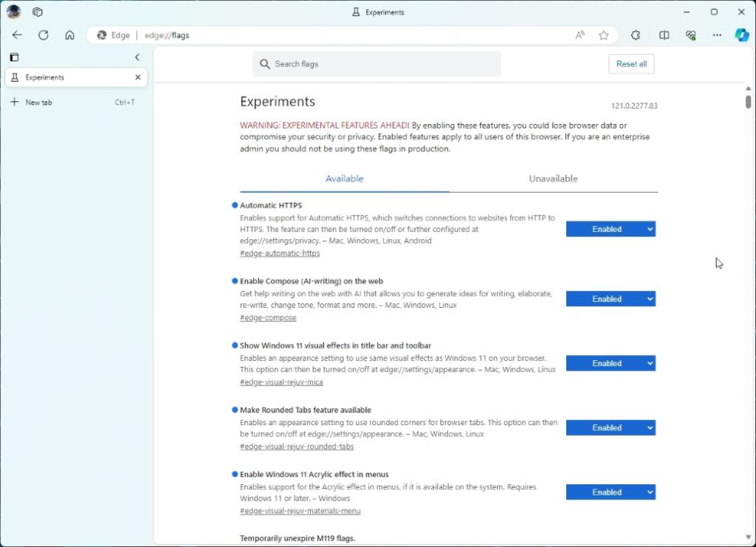Open the Settings and more menu
756x547 pixels.
coord(716,35)
